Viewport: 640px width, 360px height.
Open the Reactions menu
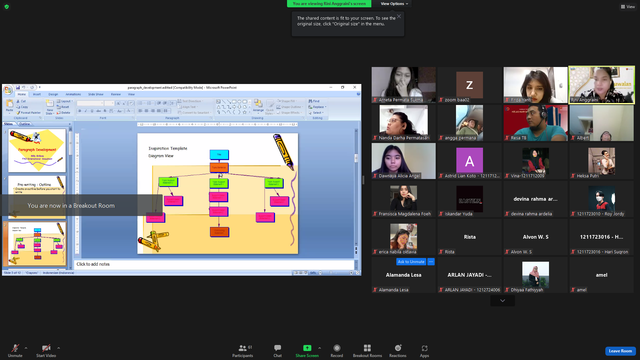(398, 350)
